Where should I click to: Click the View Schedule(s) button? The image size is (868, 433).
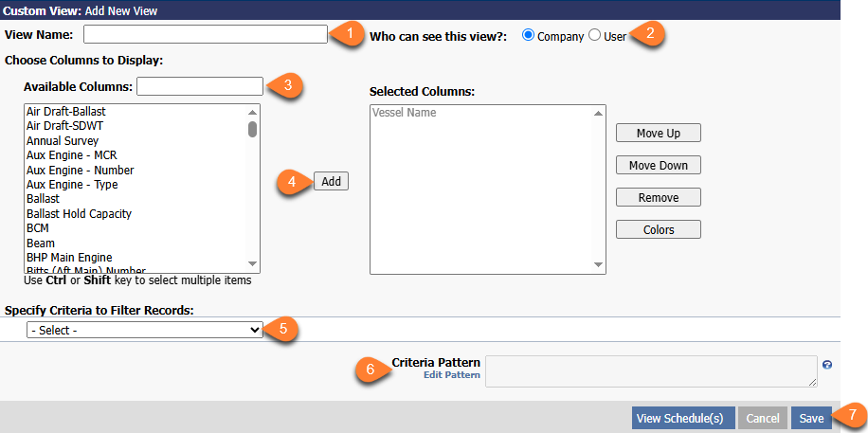click(x=679, y=418)
